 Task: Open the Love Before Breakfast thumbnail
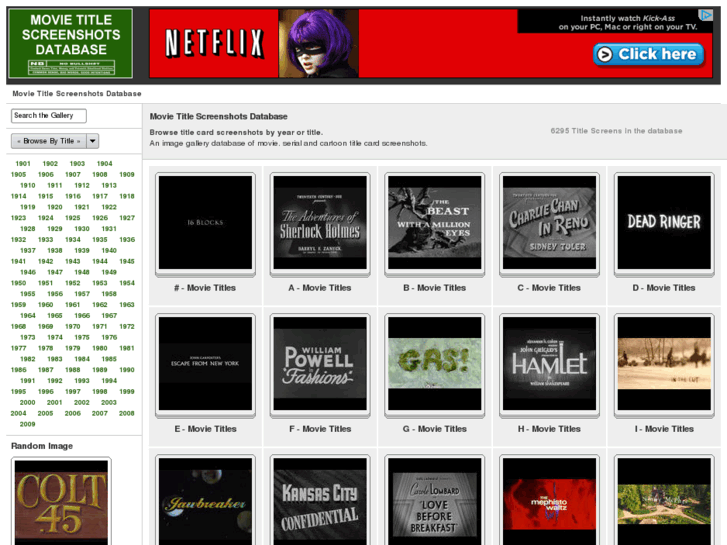pyautogui.click(x=434, y=500)
